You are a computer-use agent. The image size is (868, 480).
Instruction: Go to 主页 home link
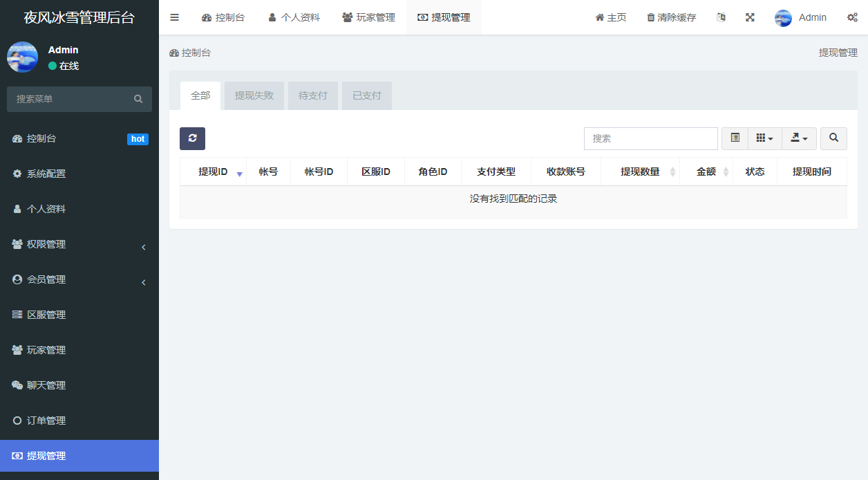(x=611, y=17)
